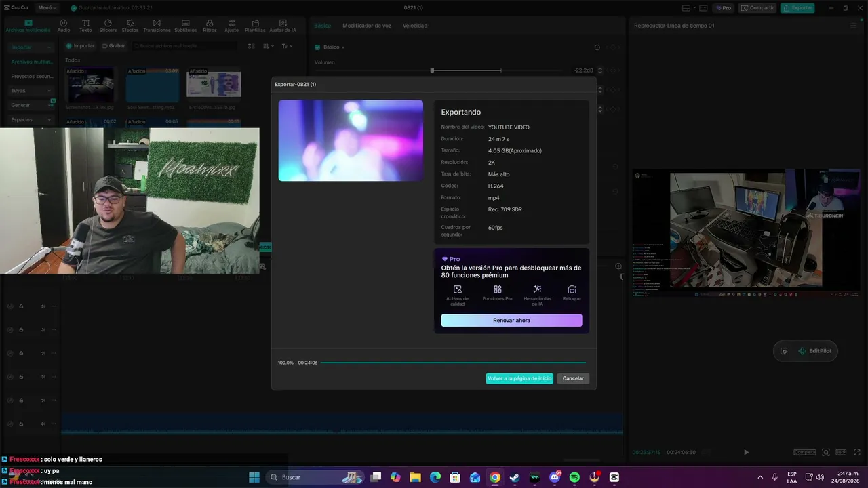Open Spotify from the taskbar
Screen dimensions: 868x488
point(574,477)
